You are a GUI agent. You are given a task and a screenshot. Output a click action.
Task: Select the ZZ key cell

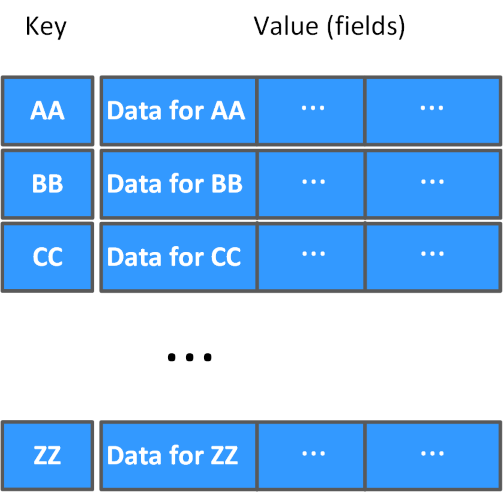[x=47, y=455]
